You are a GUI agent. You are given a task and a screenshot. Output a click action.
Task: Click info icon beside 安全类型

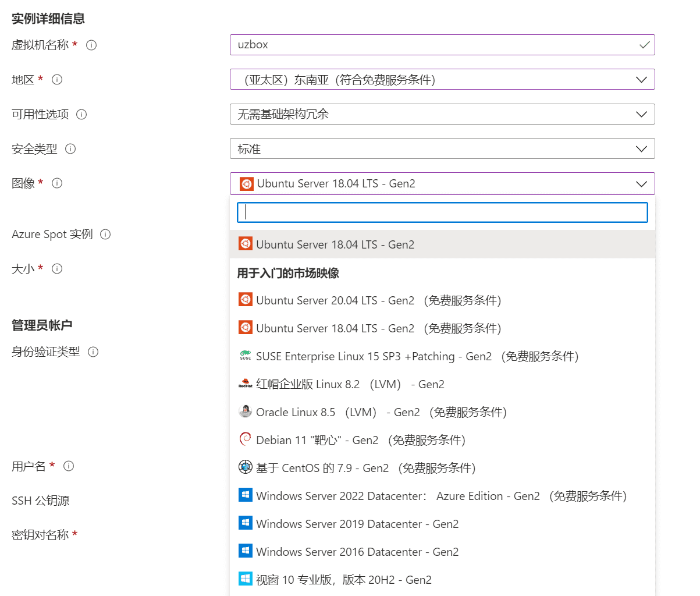70,149
